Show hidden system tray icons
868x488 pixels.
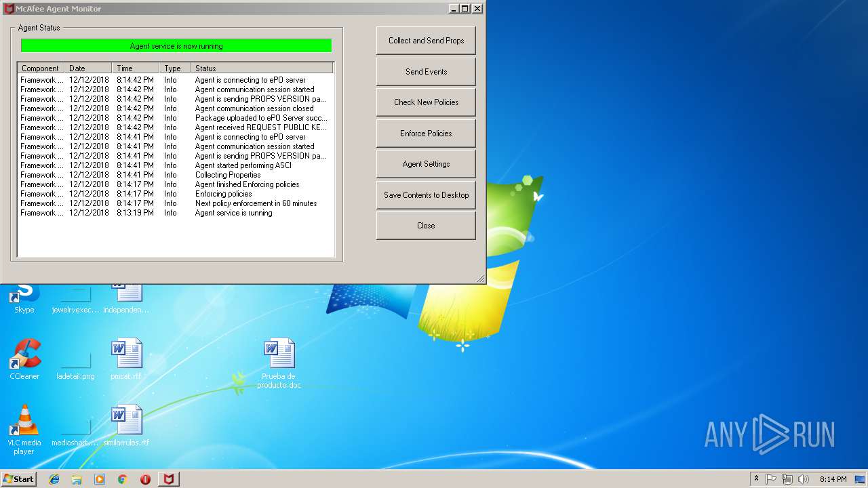[x=756, y=479]
